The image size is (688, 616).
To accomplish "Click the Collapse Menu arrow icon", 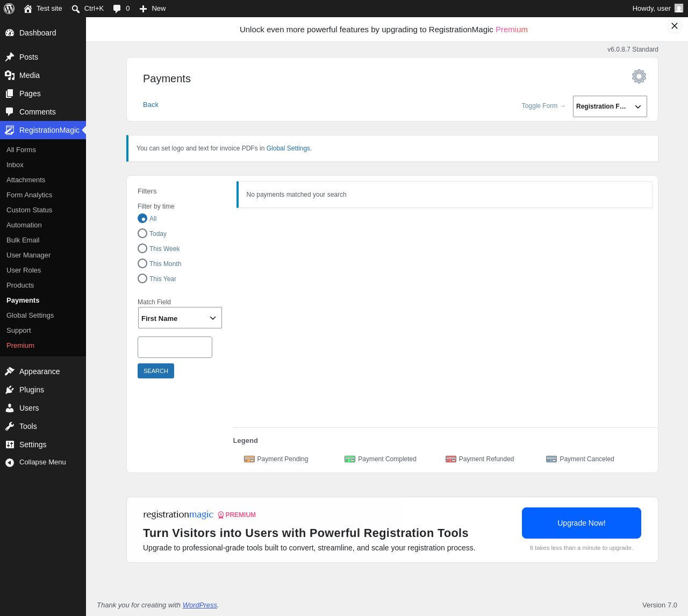I will click(10, 462).
